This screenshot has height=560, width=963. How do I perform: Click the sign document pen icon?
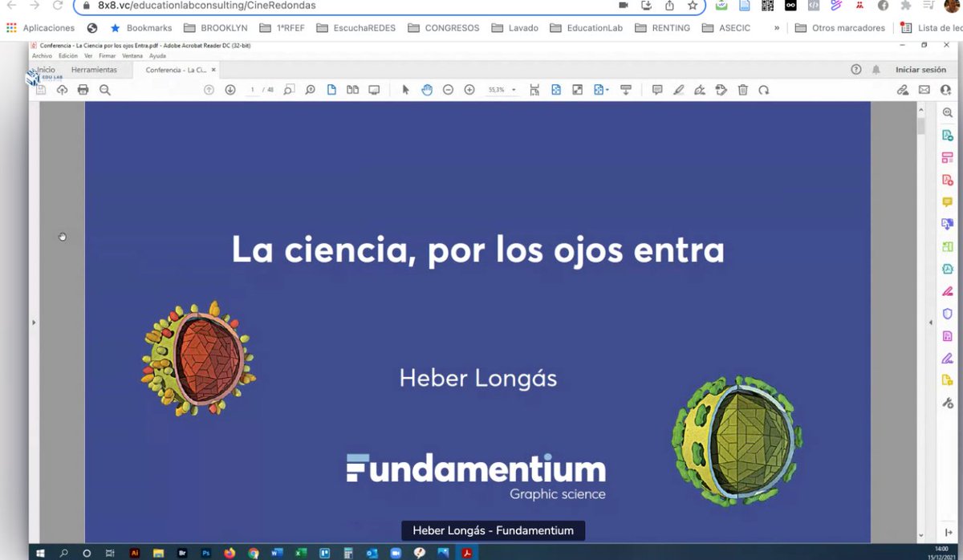[x=700, y=90]
